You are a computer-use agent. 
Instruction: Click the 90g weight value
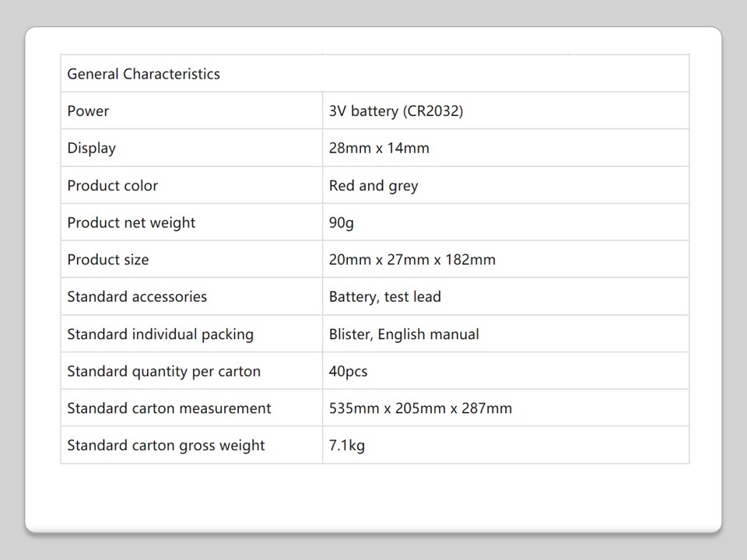341,222
